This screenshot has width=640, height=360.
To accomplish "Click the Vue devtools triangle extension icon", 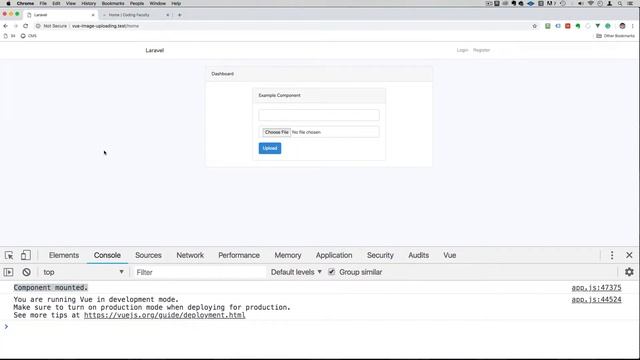I will 598,26.
